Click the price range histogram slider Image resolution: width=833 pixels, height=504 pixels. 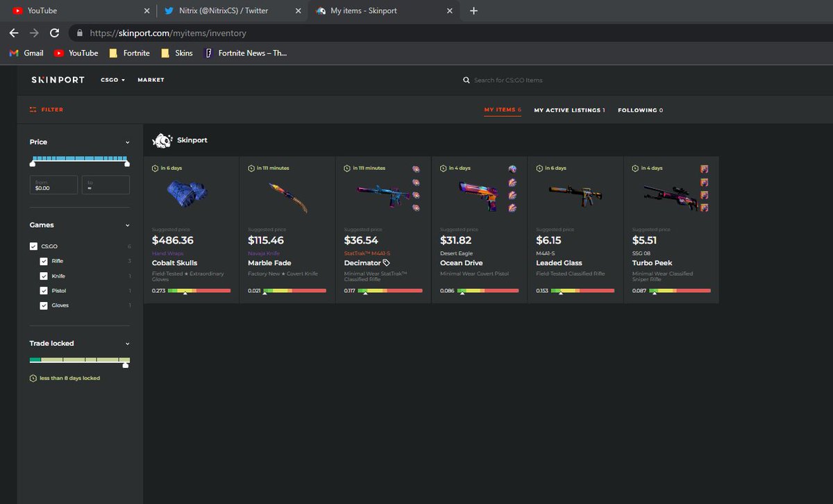(x=79, y=160)
